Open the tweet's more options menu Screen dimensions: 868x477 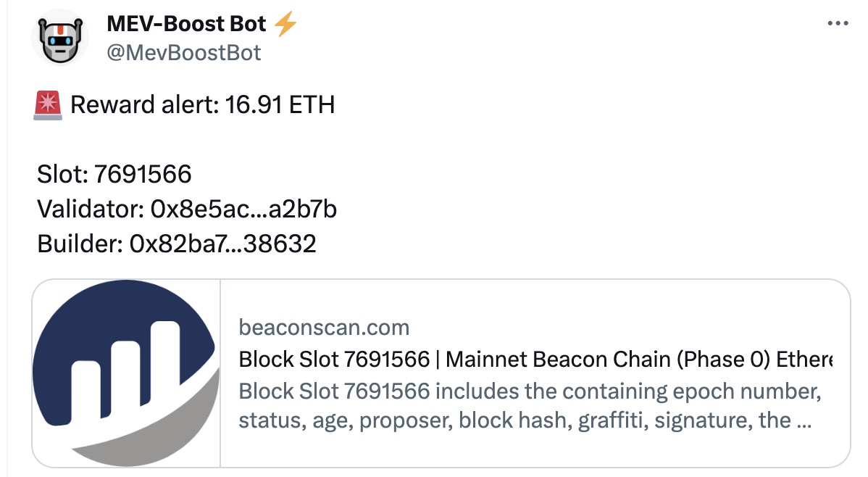point(837,24)
